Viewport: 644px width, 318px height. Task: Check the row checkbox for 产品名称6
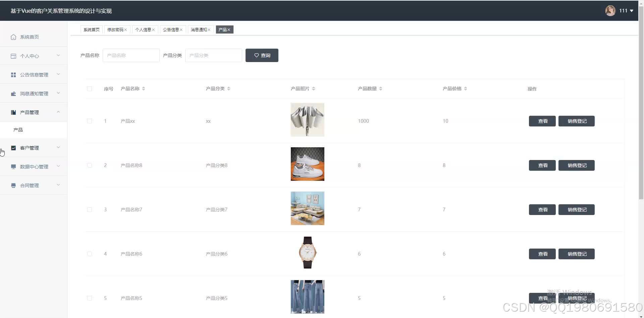90,254
